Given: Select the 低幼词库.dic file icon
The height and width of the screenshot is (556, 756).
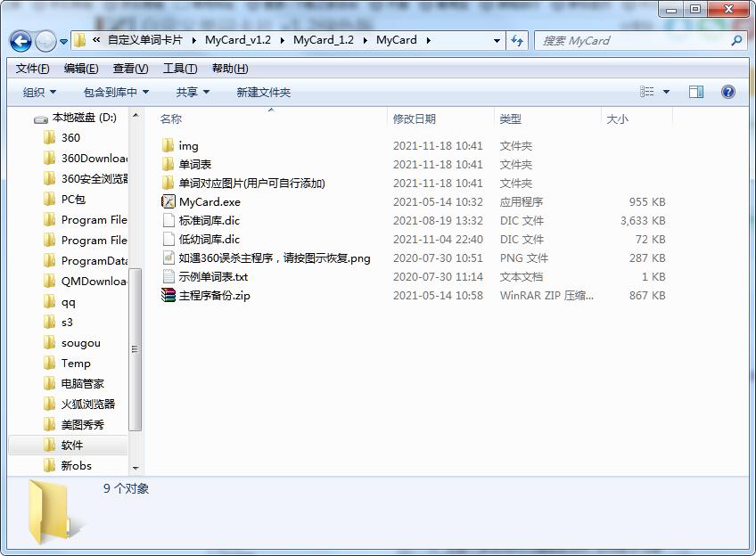Looking at the screenshot, I should coord(168,239).
